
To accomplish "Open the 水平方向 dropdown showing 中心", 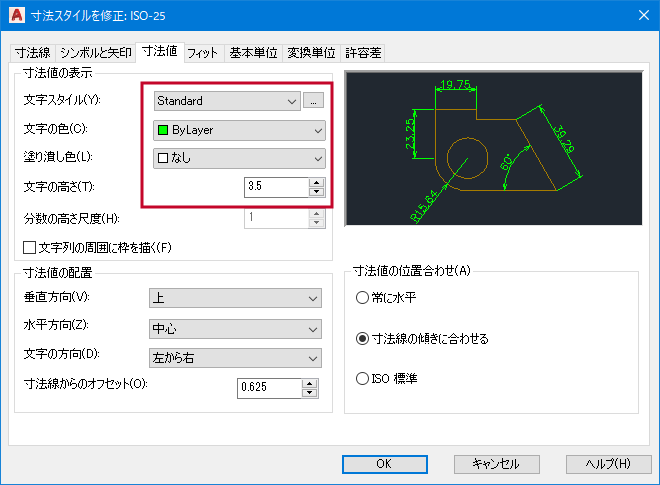I will click(234, 328).
